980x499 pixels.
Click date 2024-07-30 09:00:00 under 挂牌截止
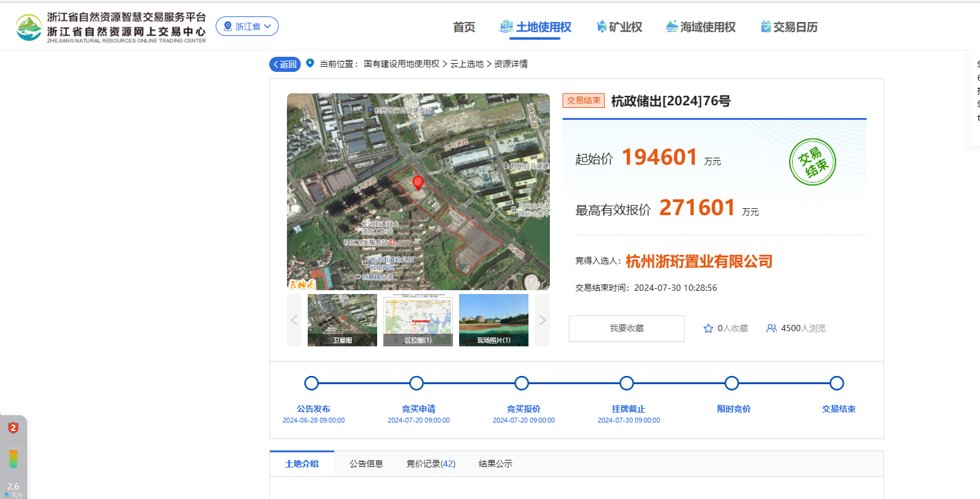(x=629, y=420)
